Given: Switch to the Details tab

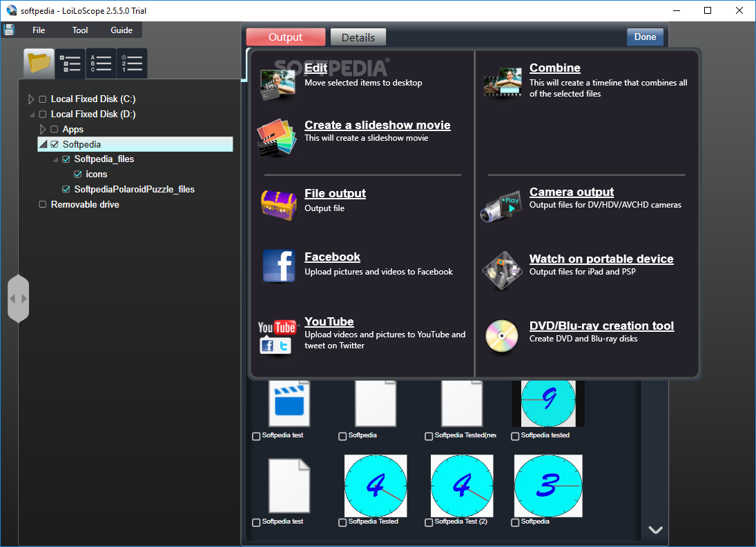Looking at the screenshot, I should [358, 37].
